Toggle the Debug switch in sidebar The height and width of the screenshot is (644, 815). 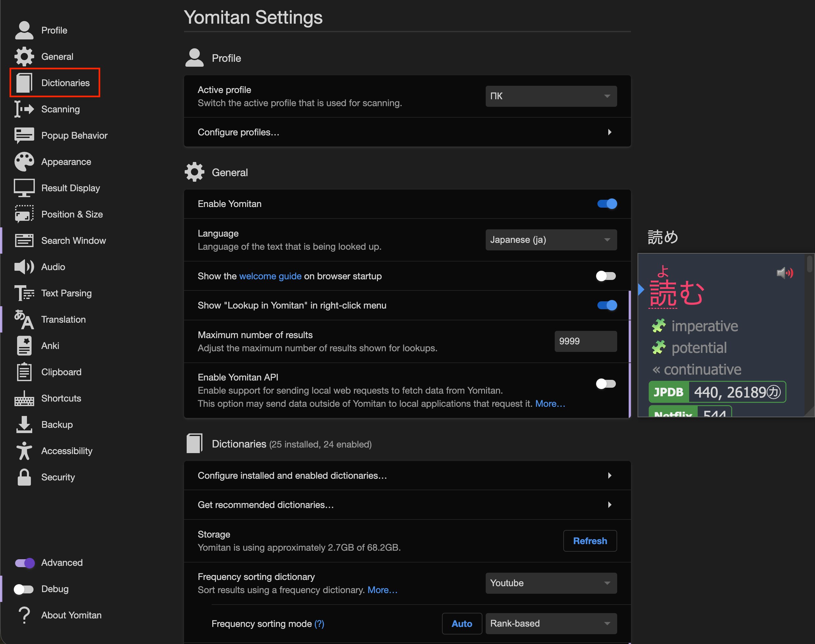coord(24,589)
